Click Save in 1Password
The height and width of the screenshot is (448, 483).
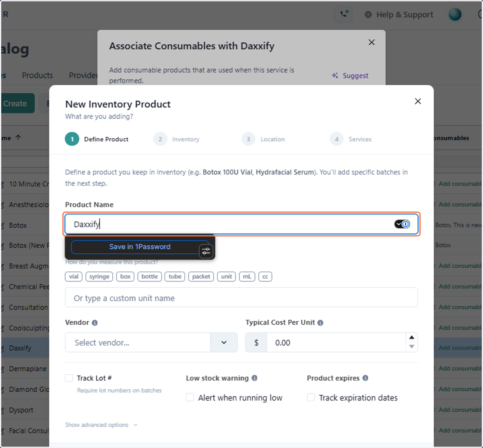coord(140,247)
